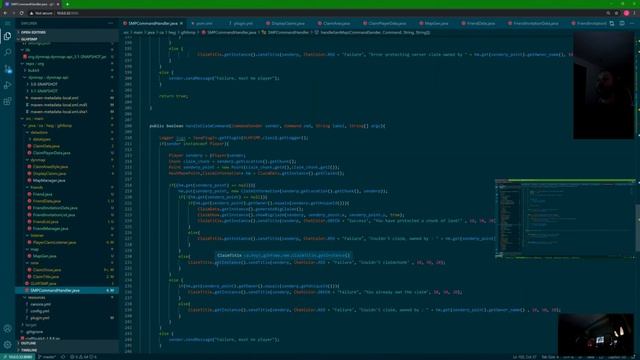Click the ClaimTitle hover tooltip in the editor

284,256
